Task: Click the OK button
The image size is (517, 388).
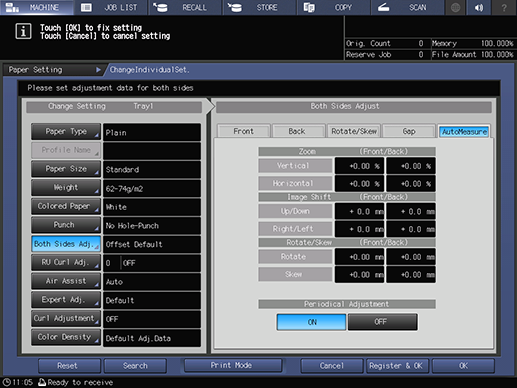Action: [x=463, y=366]
